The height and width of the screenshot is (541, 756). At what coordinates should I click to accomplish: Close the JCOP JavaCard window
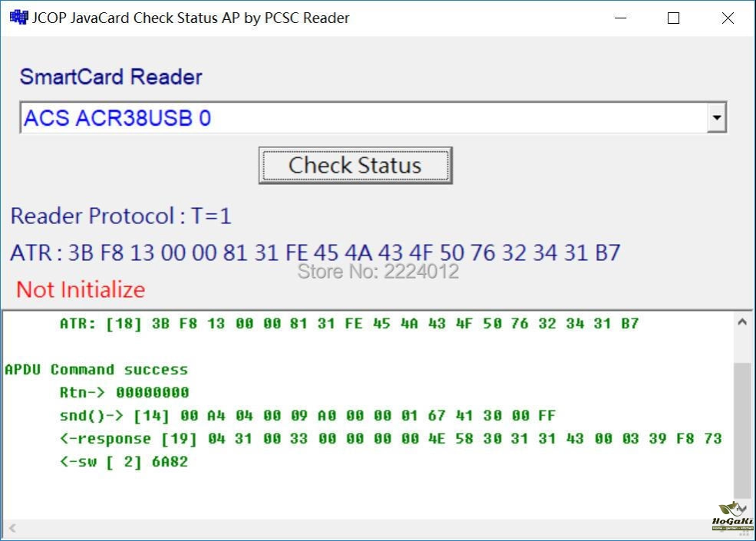point(728,18)
